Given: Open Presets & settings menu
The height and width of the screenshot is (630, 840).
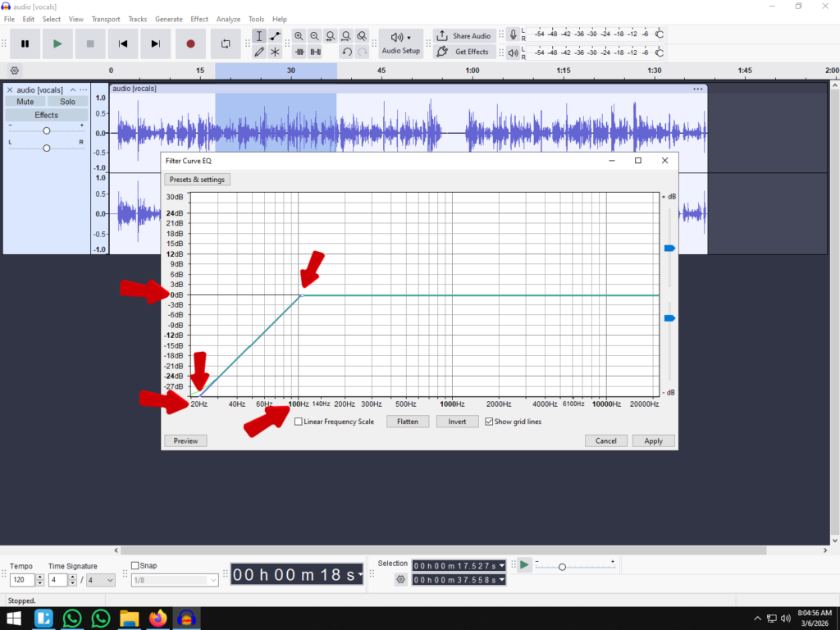Looking at the screenshot, I should click(197, 180).
